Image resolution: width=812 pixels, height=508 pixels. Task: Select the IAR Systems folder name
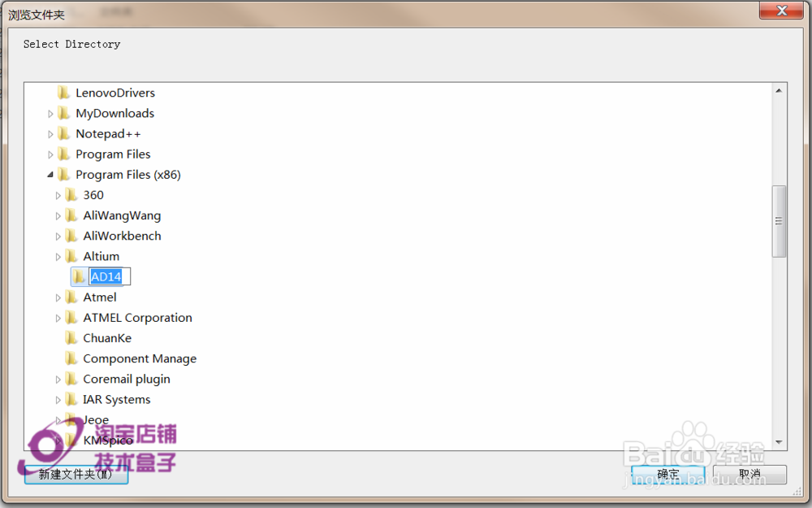116,400
